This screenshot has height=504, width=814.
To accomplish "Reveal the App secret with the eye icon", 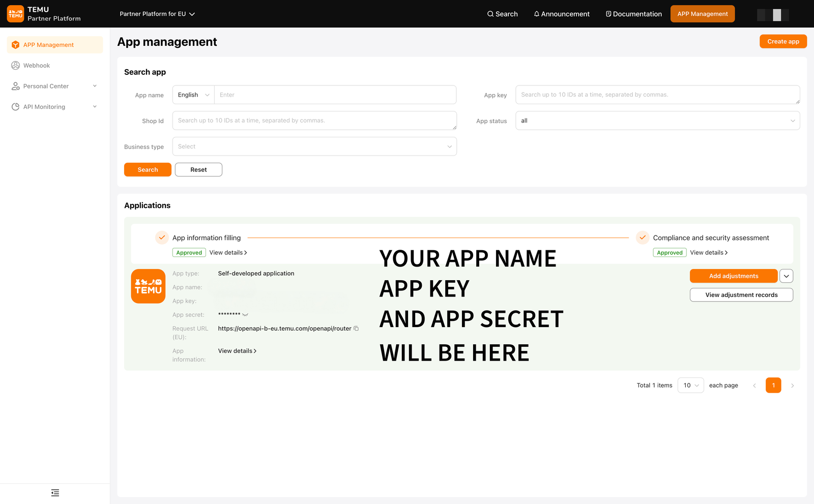I will tap(245, 315).
